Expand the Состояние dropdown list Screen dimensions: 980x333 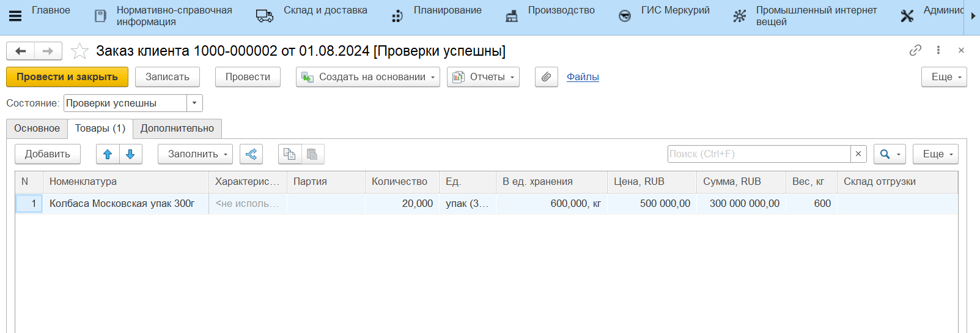tap(194, 103)
